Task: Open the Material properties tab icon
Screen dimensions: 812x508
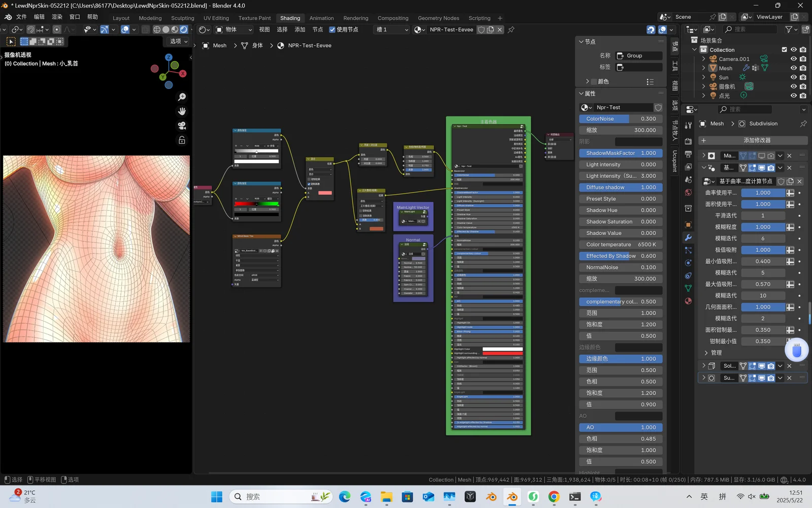Action: click(688, 302)
